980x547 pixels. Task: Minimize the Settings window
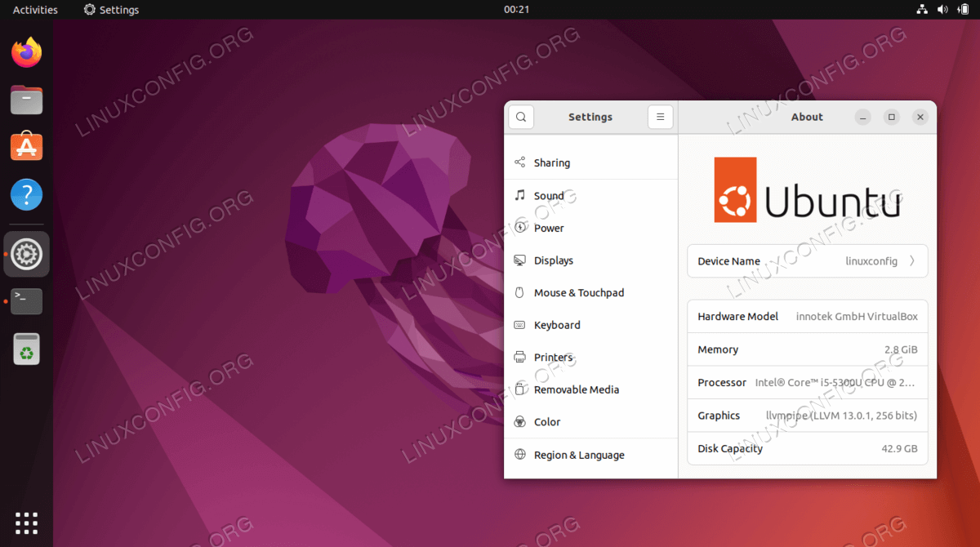863,117
